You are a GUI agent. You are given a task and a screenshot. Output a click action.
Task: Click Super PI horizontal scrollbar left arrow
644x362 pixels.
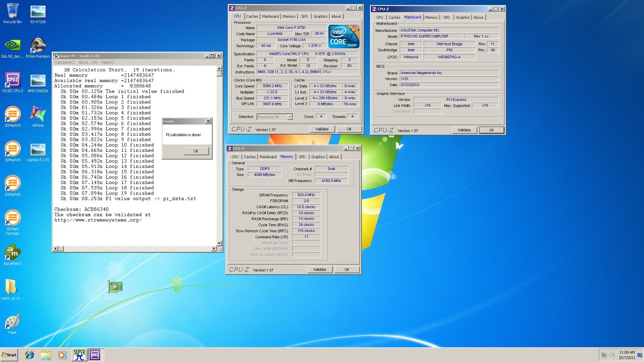pyautogui.click(x=56, y=248)
